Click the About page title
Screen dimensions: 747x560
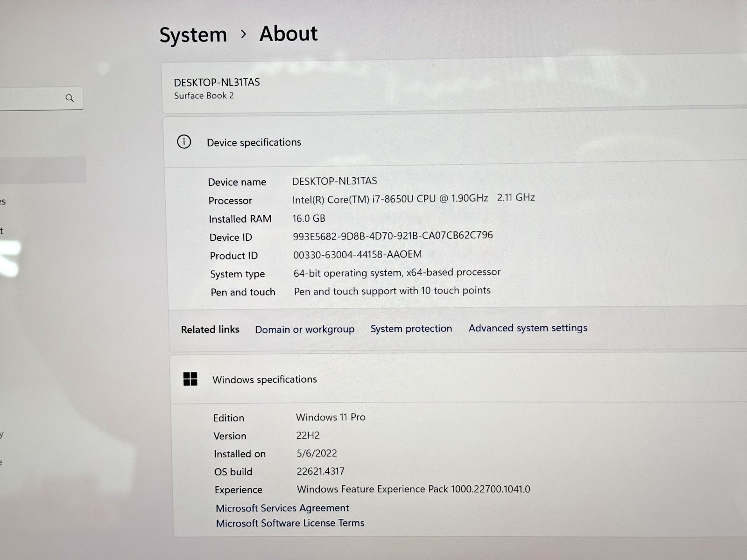pos(289,34)
